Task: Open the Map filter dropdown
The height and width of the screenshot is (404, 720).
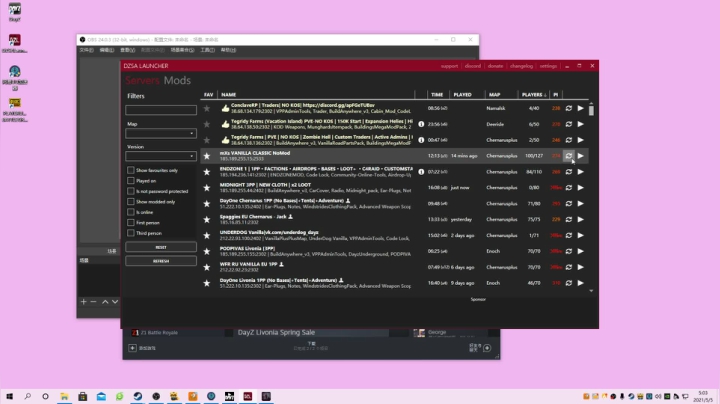Action: 161,134
